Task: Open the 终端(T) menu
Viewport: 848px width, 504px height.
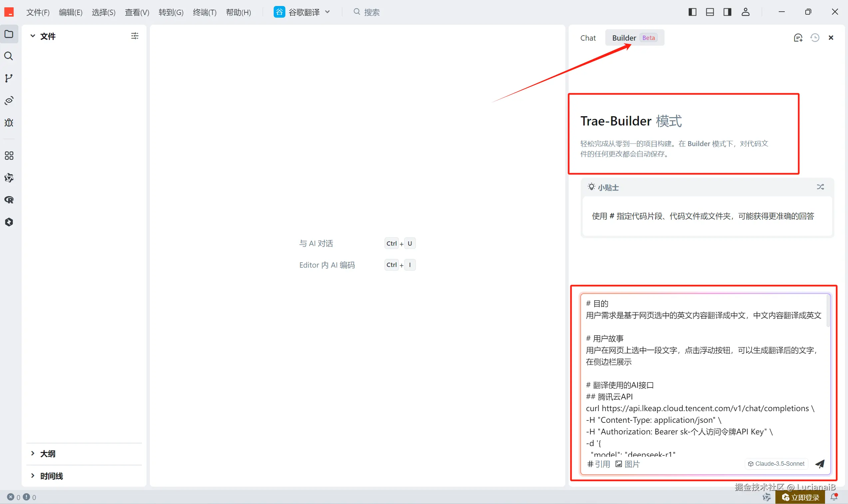Action: (204, 13)
